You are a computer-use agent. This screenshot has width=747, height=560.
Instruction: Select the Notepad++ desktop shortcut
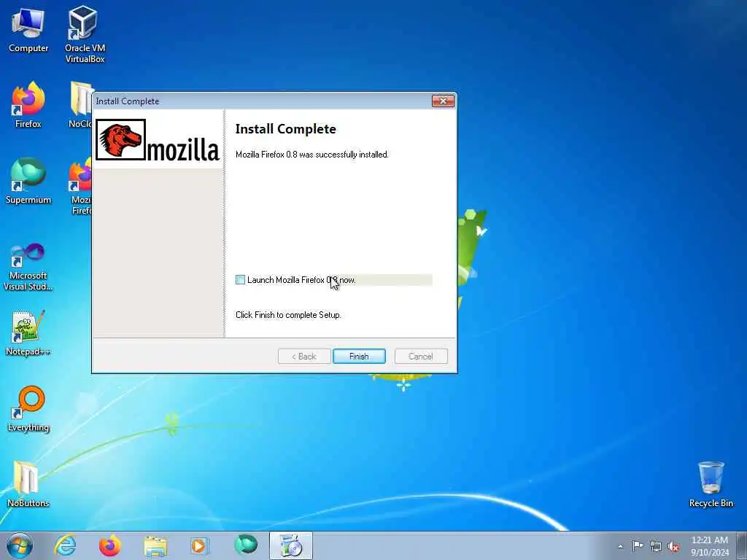click(28, 333)
